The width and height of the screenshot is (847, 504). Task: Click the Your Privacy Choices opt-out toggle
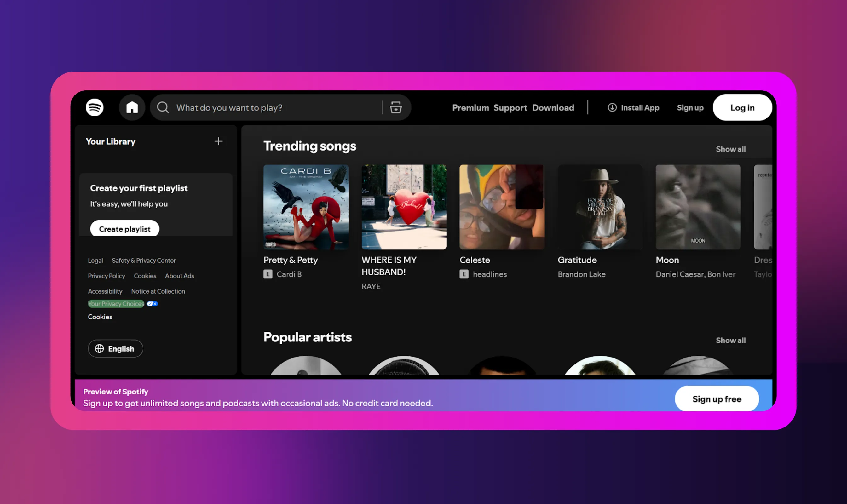click(152, 304)
